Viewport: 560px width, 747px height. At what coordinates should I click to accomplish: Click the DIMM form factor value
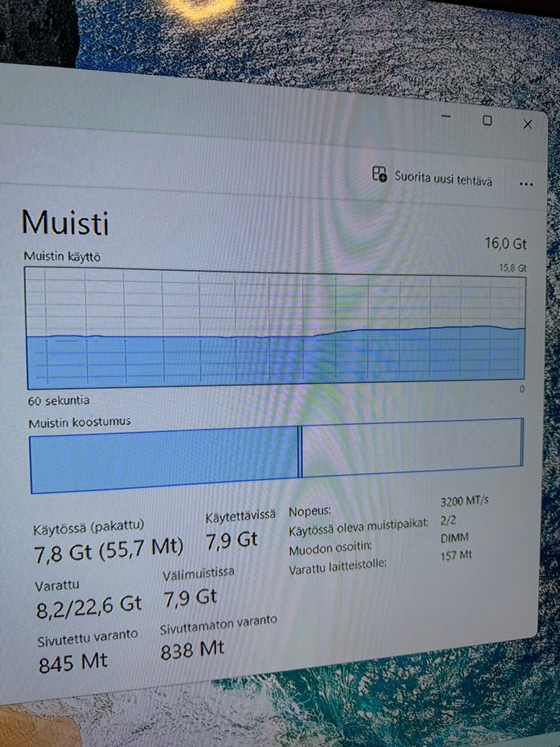pos(454,537)
